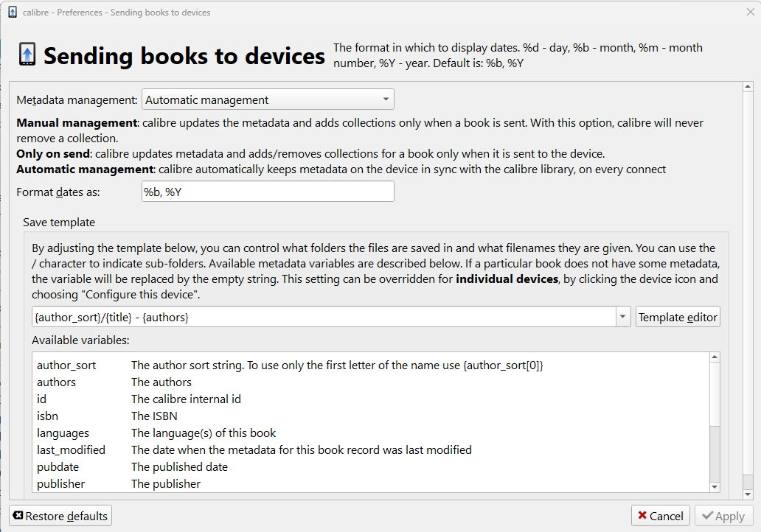Cancel the preference changes
Screen dimensions: 761x532
pos(661,516)
